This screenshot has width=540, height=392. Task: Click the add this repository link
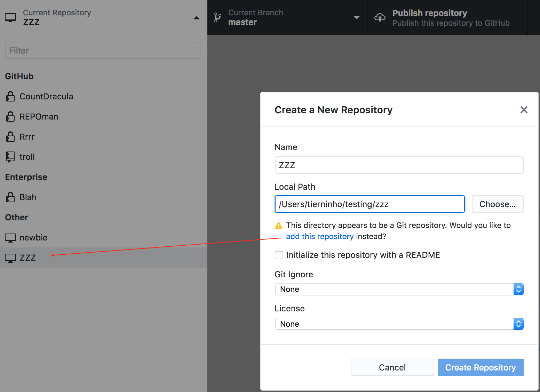click(x=319, y=236)
